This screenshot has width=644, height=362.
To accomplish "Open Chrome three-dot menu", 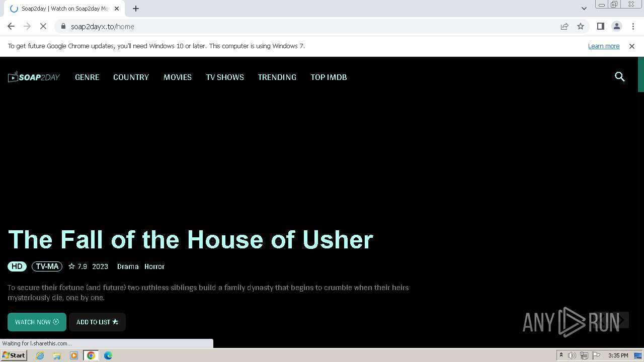I will [x=633, y=26].
